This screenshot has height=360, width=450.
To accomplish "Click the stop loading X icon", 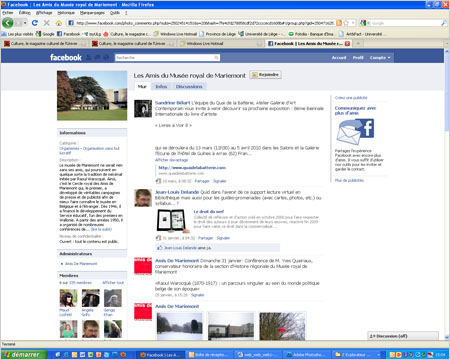I will pyautogui.click(x=47, y=23).
